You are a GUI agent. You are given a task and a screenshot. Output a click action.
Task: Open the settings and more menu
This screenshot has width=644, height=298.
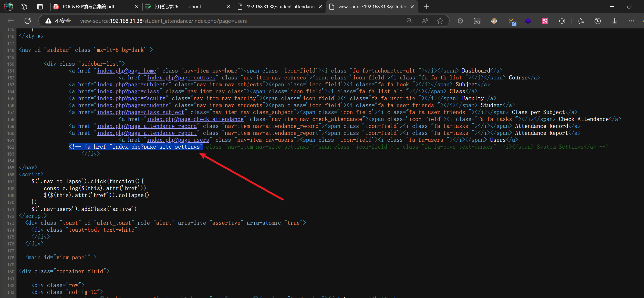point(631,21)
